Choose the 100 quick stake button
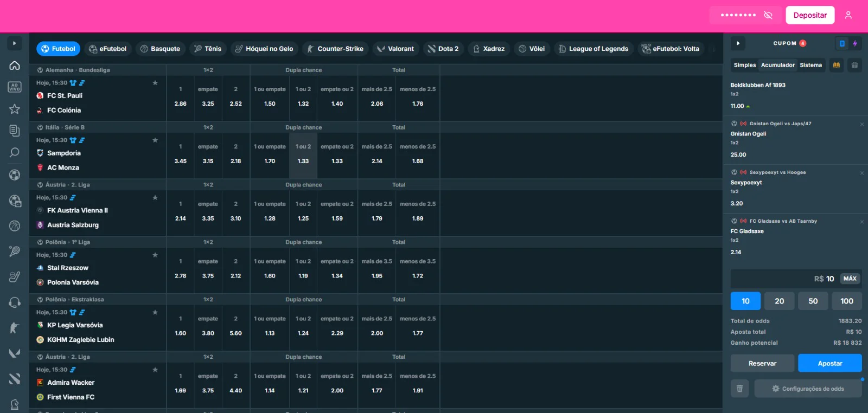Viewport: 868px width, 413px height. tap(847, 301)
